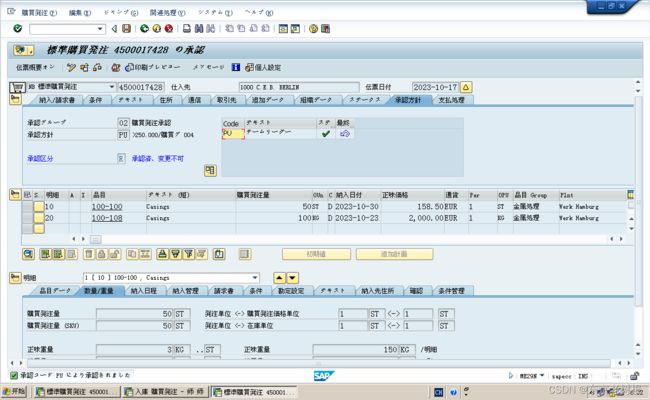This screenshot has width=650, height=400.
Task: Click the shopping cart document icon
Action: coord(17,87)
